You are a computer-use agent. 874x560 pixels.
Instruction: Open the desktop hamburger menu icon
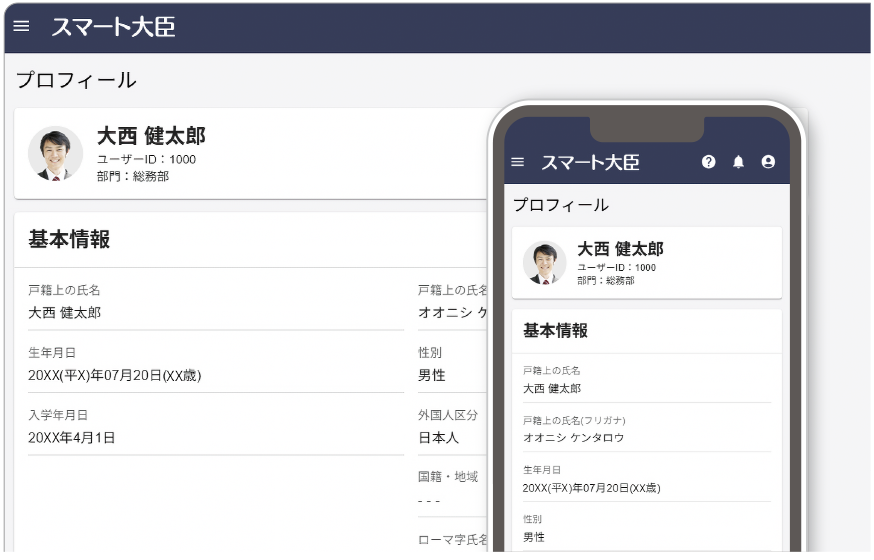point(21,27)
